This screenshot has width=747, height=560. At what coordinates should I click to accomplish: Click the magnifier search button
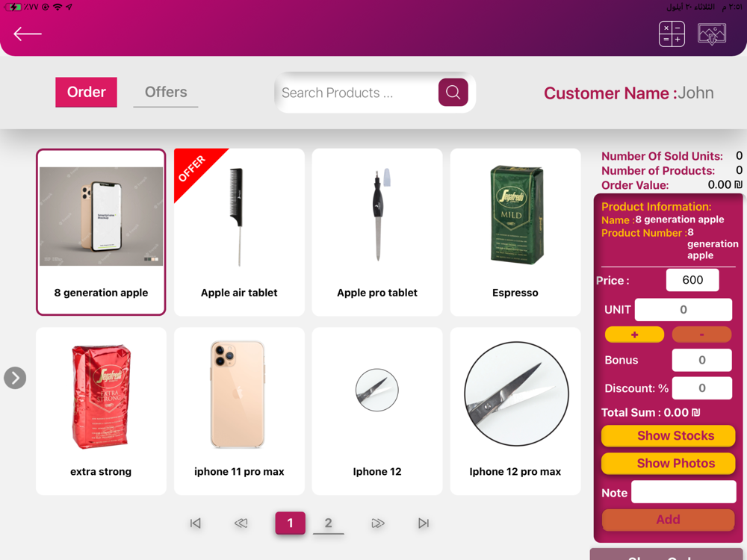coord(453,93)
